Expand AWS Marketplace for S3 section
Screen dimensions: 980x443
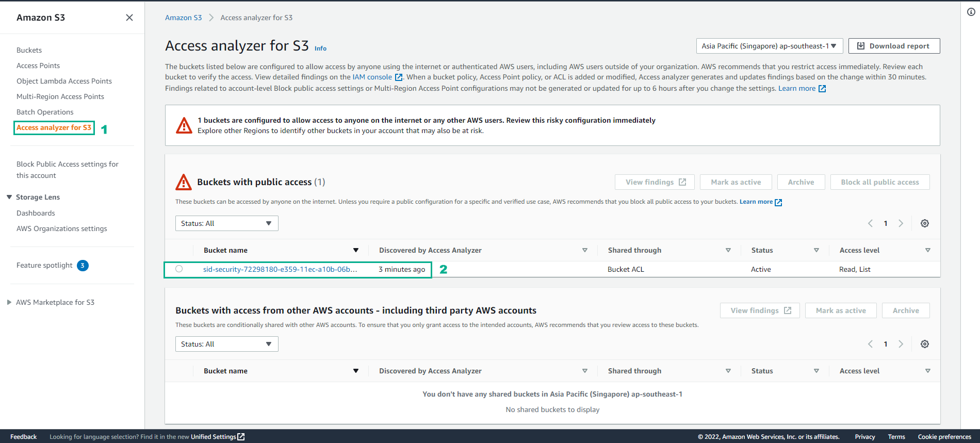(9, 302)
